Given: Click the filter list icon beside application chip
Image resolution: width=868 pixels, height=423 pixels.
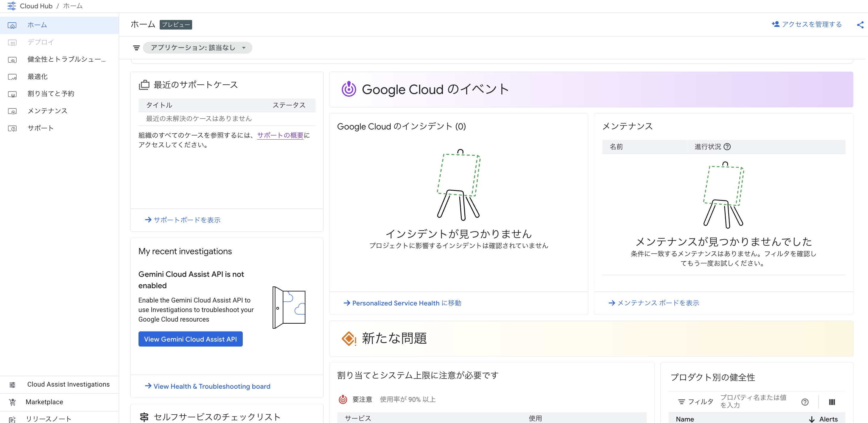Looking at the screenshot, I should pyautogui.click(x=136, y=48).
